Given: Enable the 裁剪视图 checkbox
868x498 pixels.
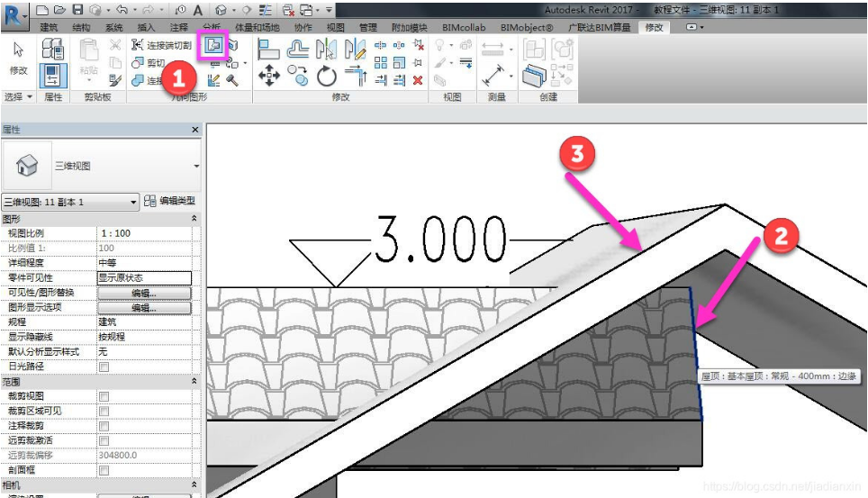Looking at the screenshot, I should point(104,396).
